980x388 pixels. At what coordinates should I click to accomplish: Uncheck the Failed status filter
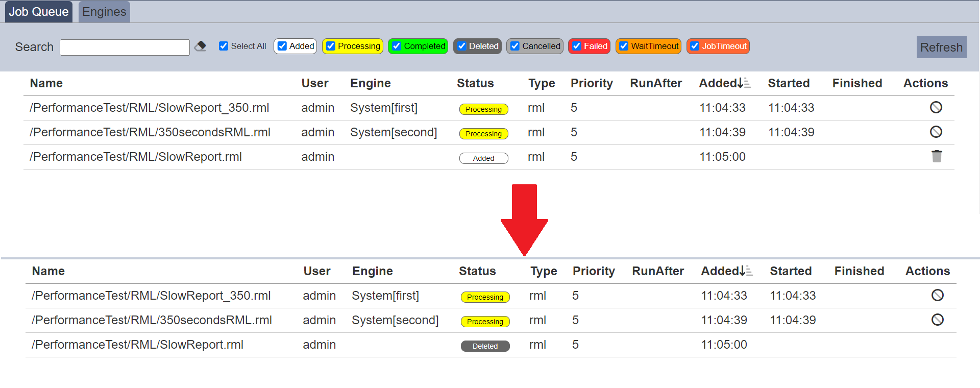coord(577,46)
